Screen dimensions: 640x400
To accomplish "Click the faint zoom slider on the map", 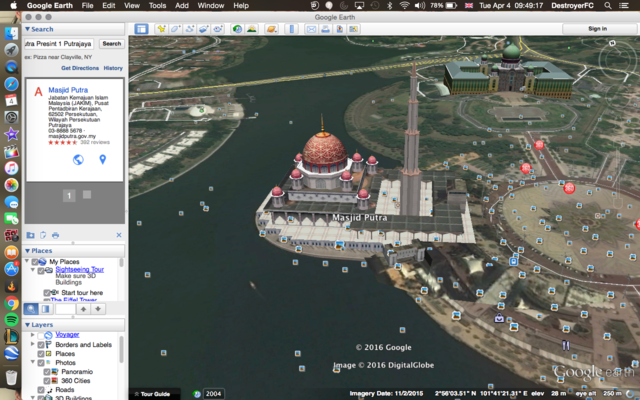I will (x=618, y=180).
